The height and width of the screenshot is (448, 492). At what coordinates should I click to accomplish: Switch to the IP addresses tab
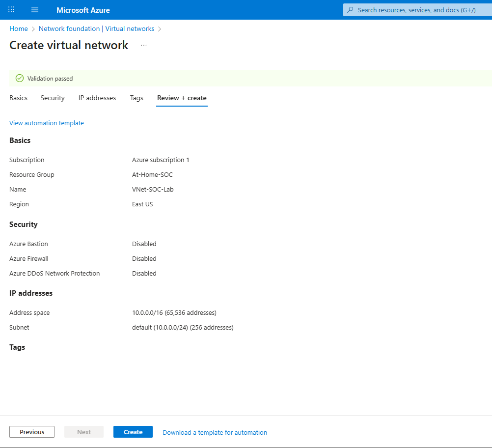coord(97,98)
